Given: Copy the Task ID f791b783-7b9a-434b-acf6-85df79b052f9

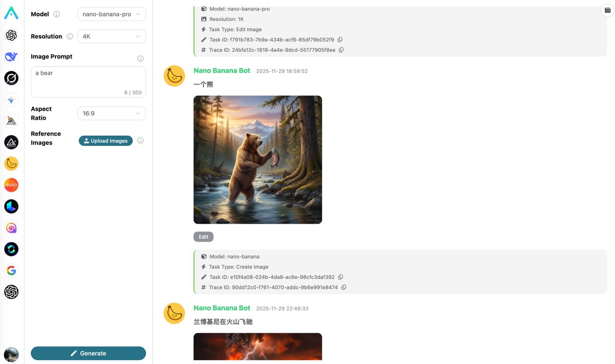Looking at the screenshot, I should (x=340, y=39).
